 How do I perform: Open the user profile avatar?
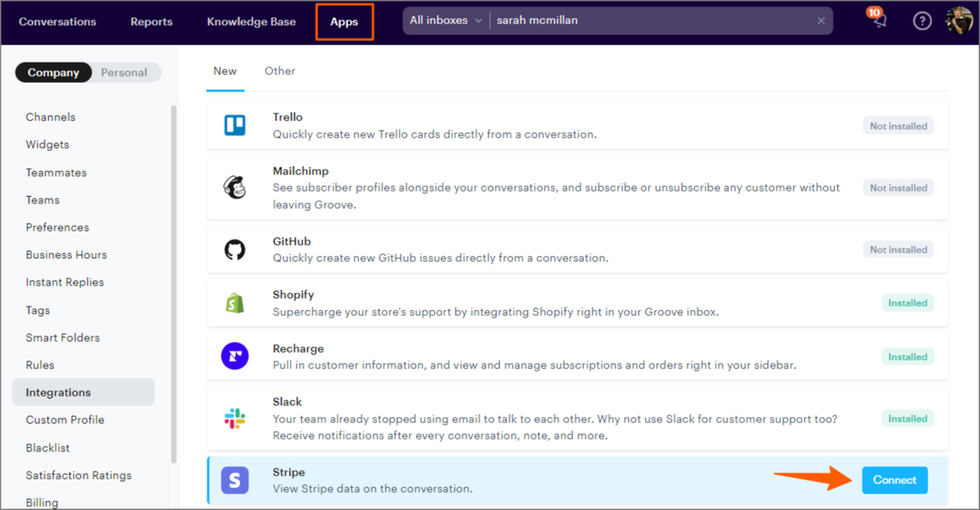959,21
